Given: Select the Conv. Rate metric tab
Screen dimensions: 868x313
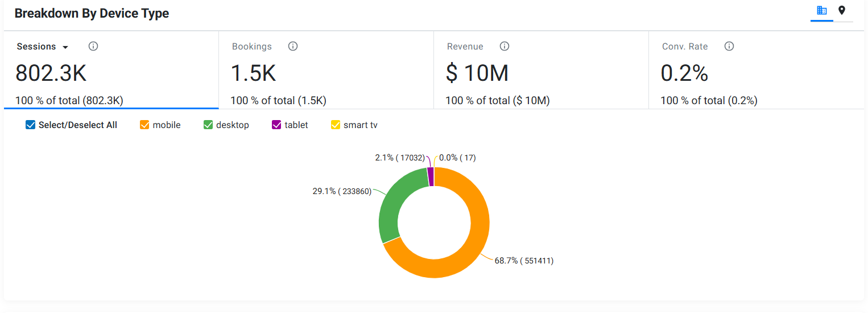Looking at the screenshot, I should 756,70.
